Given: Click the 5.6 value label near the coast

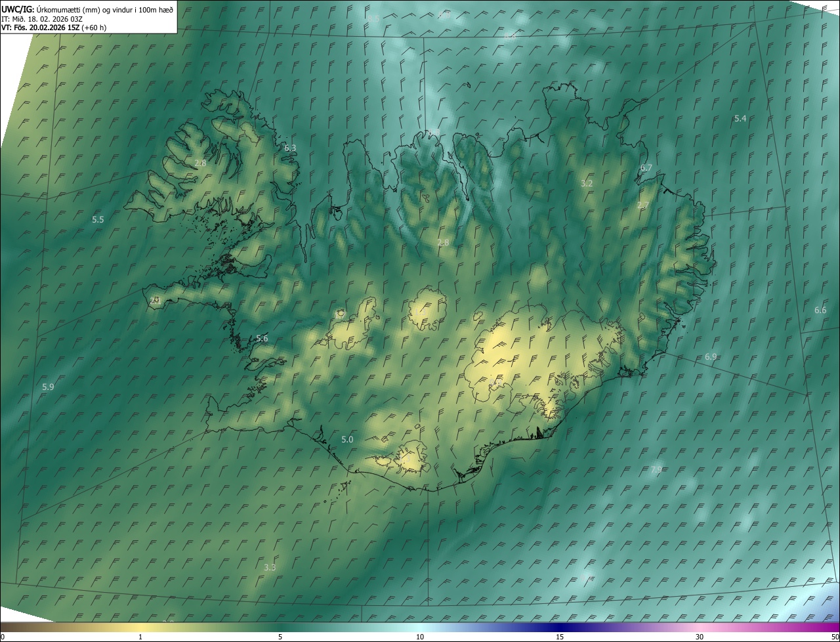Looking at the screenshot, I should pyautogui.click(x=262, y=339).
